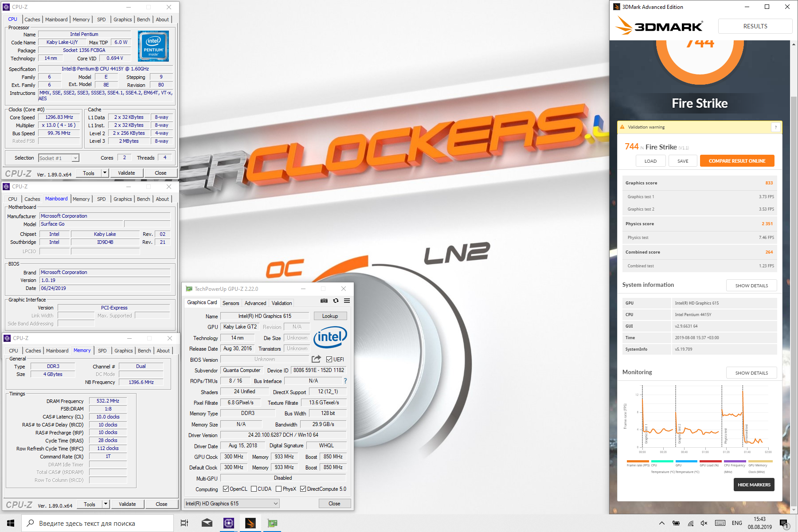Switch to Validation tab in GPU-Z
The height and width of the screenshot is (532, 798).
click(x=282, y=303)
